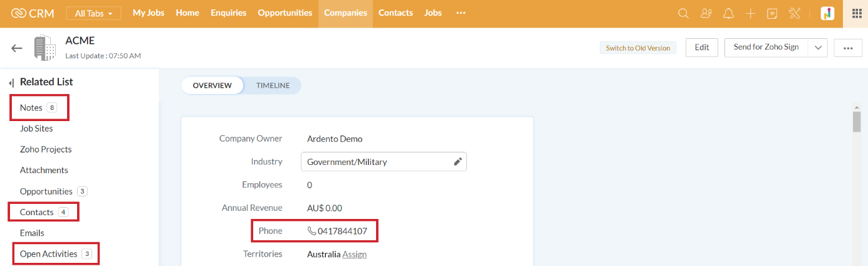This screenshot has width=868, height=266.
Task: Click the plus quick-create icon
Action: (x=751, y=13)
